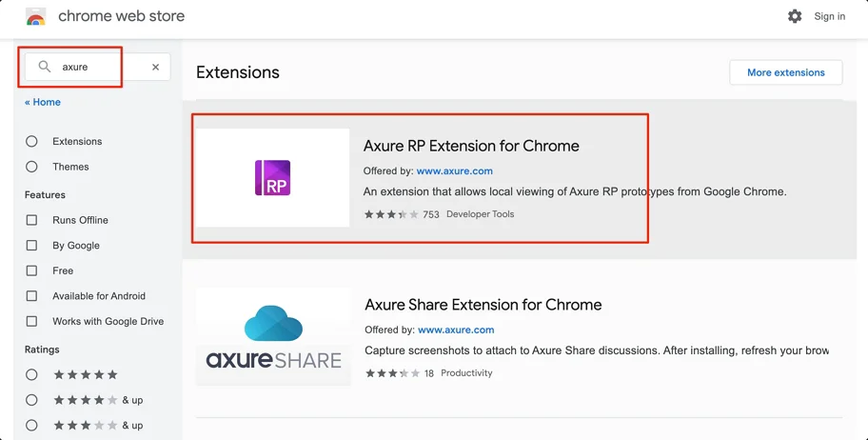
Task: Click the Axure Share cloud logo thumbnail
Action: pos(273,337)
